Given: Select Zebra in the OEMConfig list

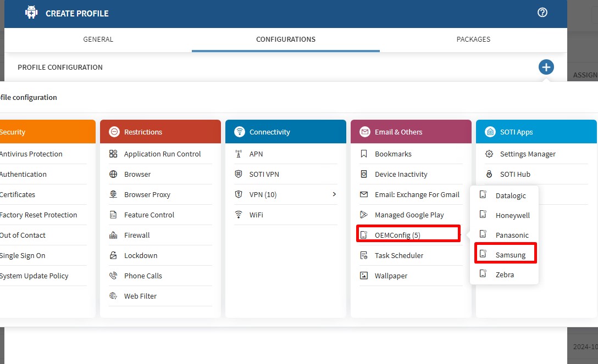Looking at the screenshot, I should tap(505, 275).
